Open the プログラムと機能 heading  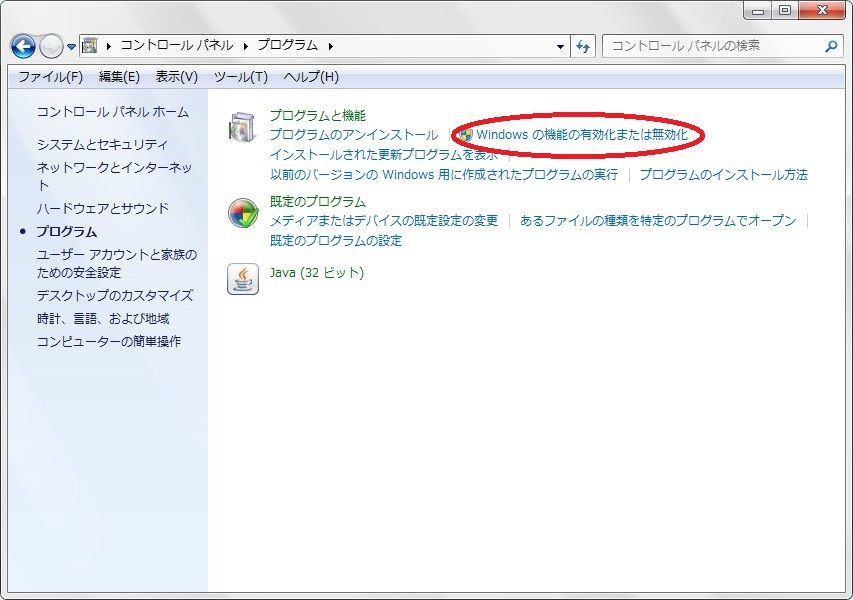click(318, 115)
